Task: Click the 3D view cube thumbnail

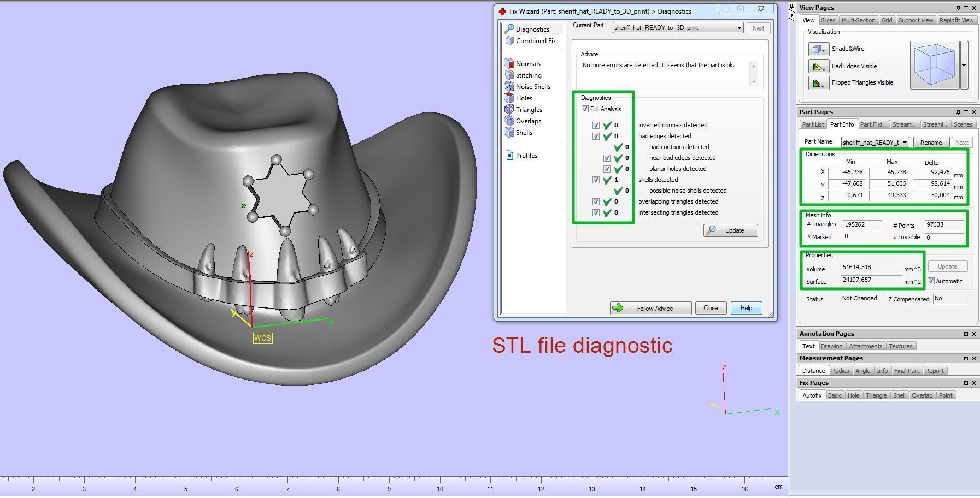Action: 935,65
